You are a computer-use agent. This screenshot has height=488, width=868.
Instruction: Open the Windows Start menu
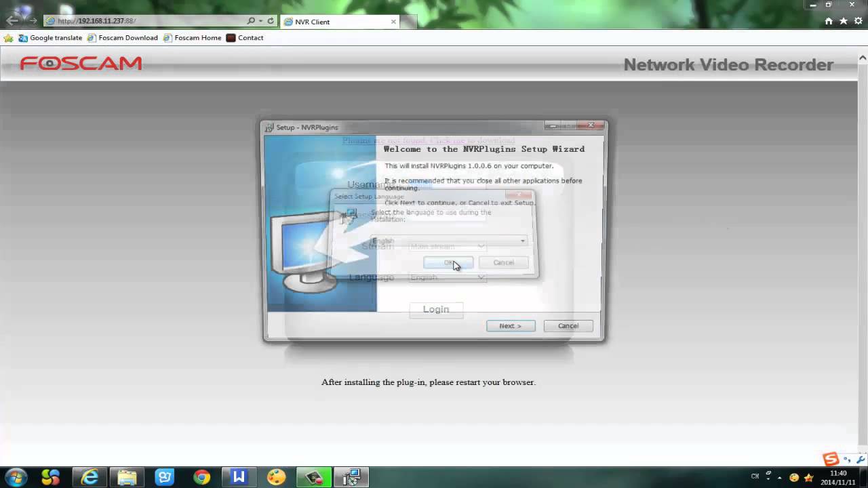pos(16,477)
